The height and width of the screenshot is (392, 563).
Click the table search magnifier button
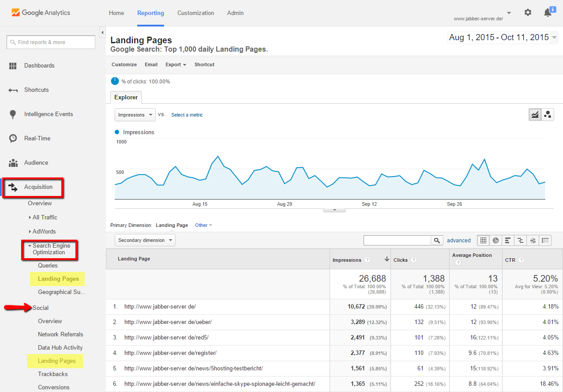pyautogui.click(x=437, y=240)
